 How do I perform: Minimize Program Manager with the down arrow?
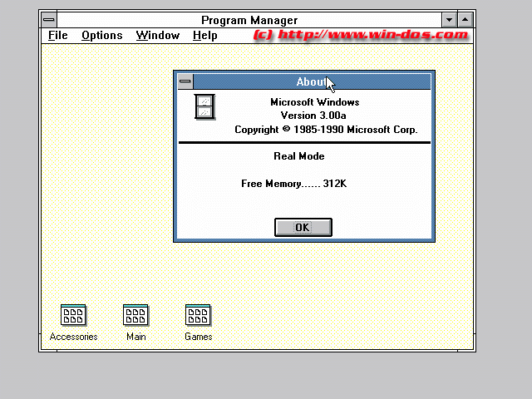tap(450, 19)
